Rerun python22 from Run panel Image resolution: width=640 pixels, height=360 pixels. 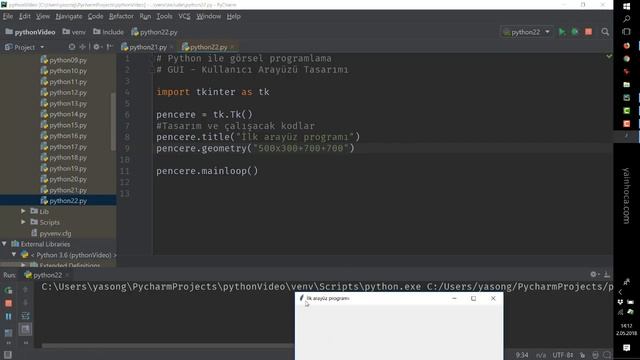click(x=8, y=290)
